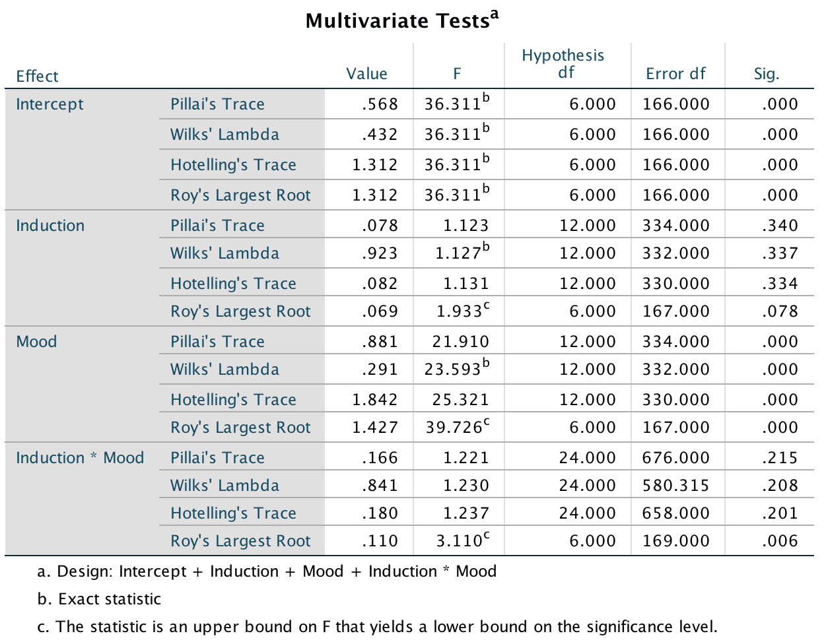This screenshot has width=824, height=644.
Task: Click the upper bound footnote c
Action: click(x=377, y=627)
